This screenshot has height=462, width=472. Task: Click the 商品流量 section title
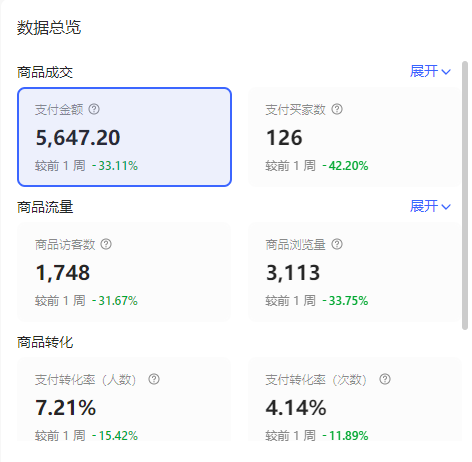pos(45,207)
